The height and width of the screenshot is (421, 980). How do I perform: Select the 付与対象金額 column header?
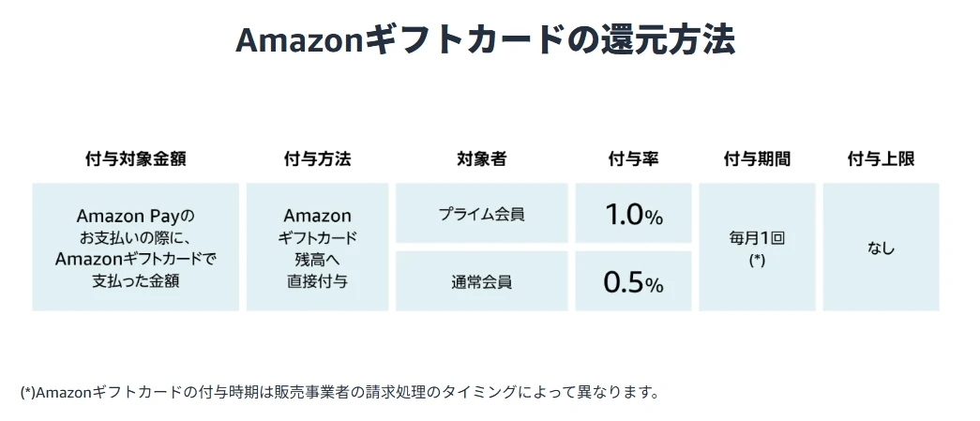tap(135, 158)
